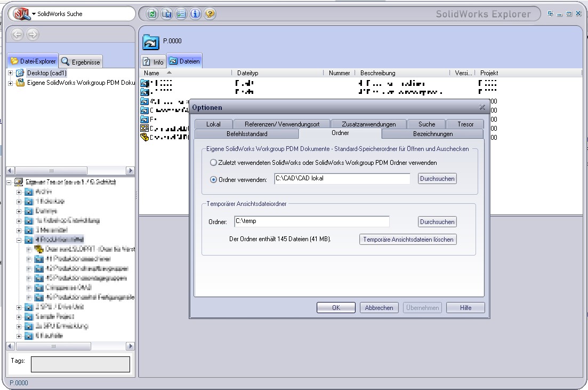Viewport: 588px width, 390px height.
Task: Click Temporäre Ansichtsdateien löschen
Action: pyautogui.click(x=408, y=240)
